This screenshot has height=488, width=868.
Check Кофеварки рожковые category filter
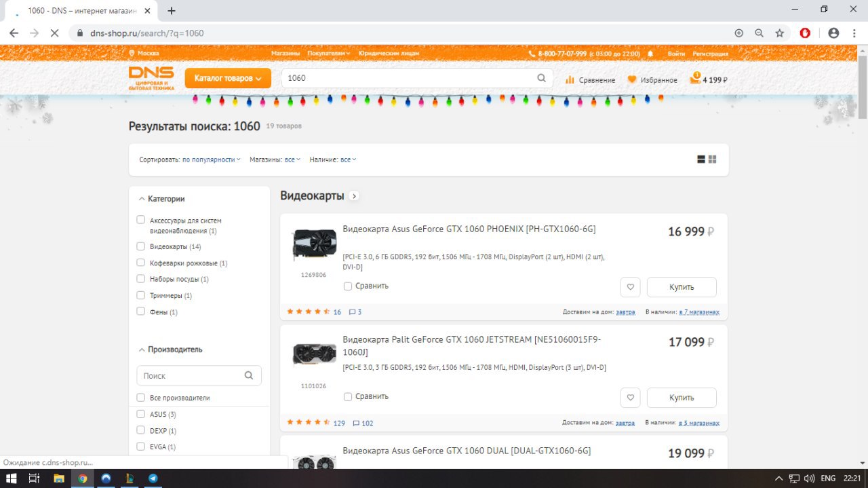click(140, 263)
